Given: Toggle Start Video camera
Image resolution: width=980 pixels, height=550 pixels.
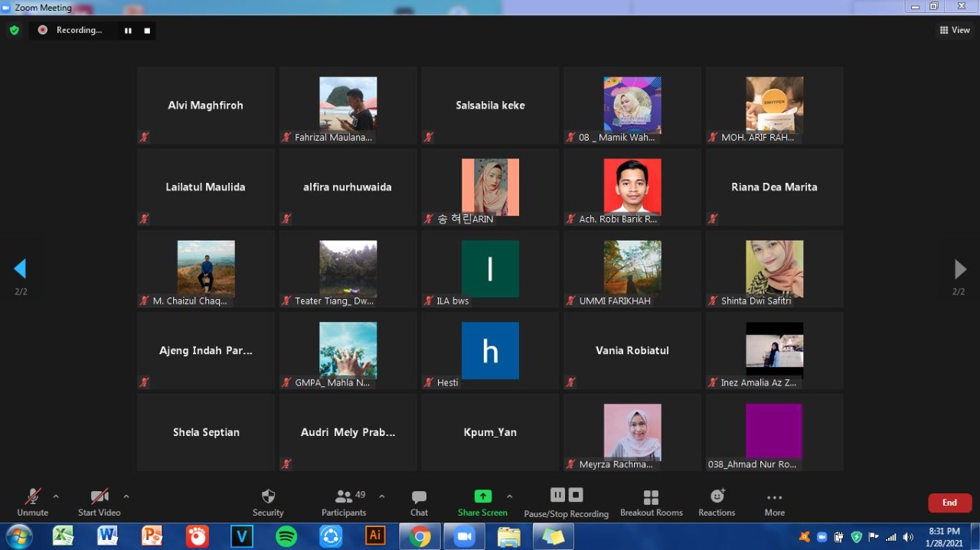Looking at the screenshot, I should tap(100, 502).
